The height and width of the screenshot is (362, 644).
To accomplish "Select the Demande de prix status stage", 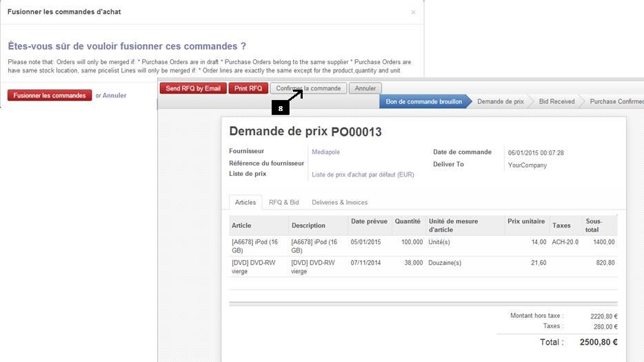I will click(x=501, y=101).
